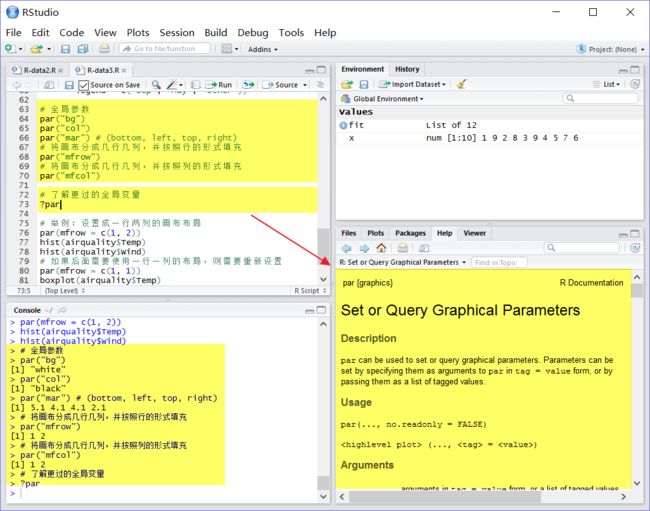
Task: Click the Source button in editor
Action: pos(281,85)
